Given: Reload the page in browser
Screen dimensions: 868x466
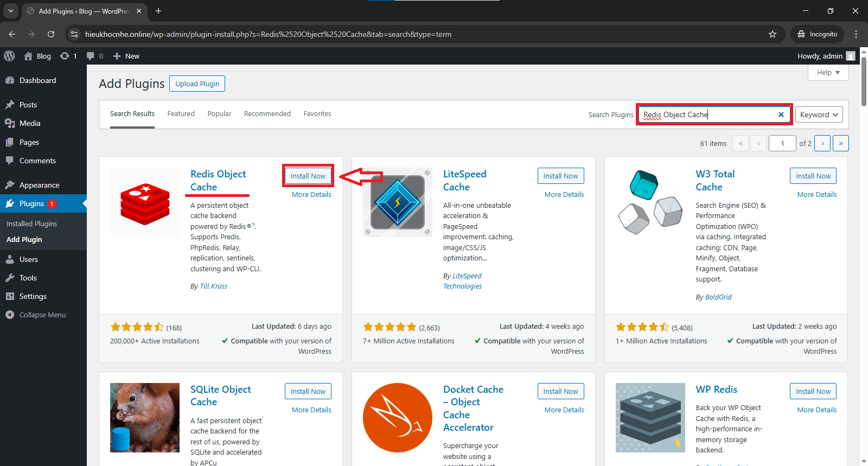Looking at the screenshot, I should coord(51,34).
